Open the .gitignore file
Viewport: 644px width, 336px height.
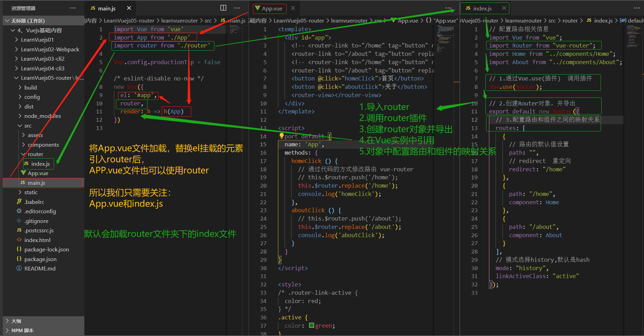click(x=43, y=221)
